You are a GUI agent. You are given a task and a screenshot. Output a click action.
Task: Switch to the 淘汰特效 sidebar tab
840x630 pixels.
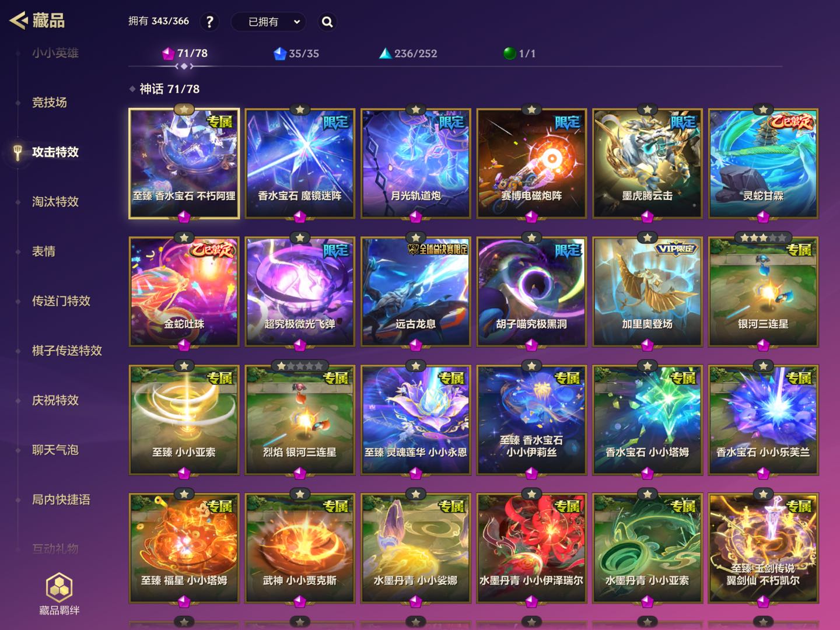pyautogui.click(x=55, y=202)
